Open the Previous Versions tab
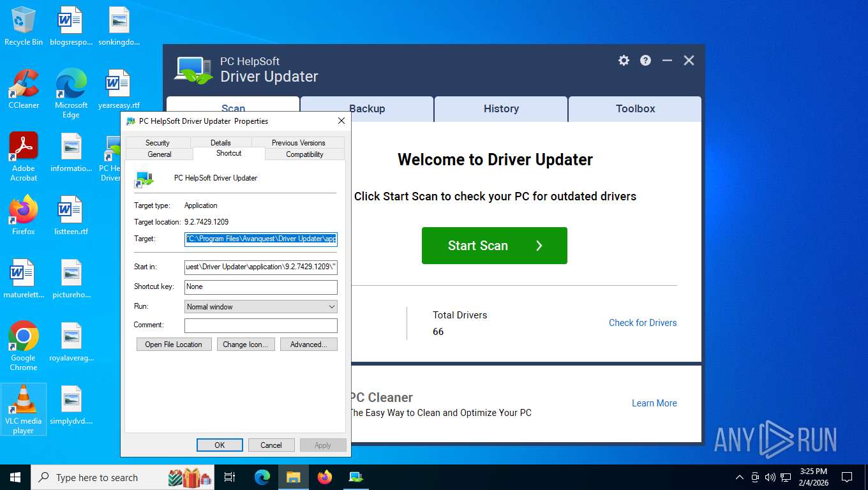 click(298, 143)
